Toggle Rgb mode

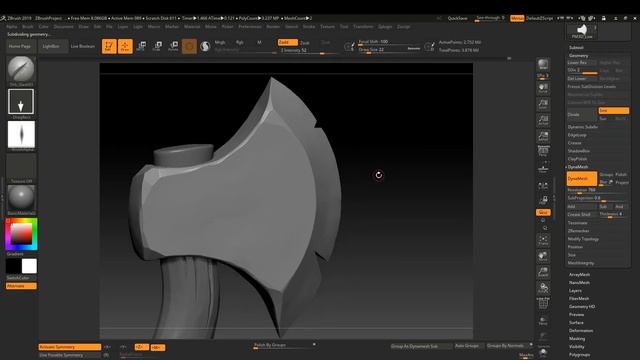[240, 42]
